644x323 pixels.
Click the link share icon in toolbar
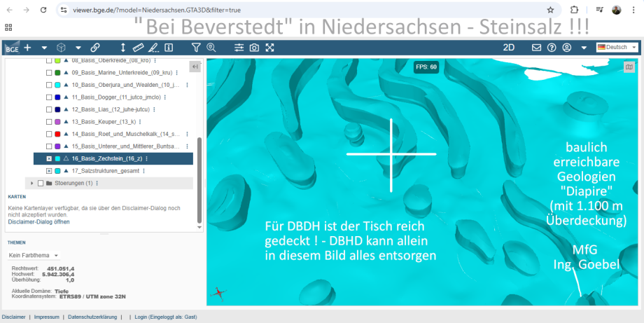coord(94,48)
